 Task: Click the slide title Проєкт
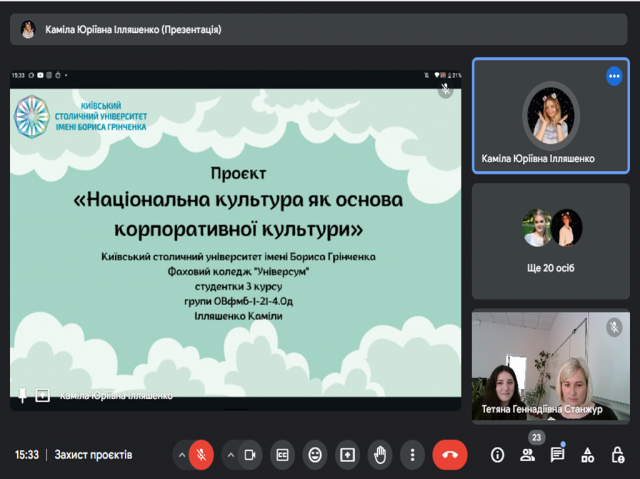(238, 174)
